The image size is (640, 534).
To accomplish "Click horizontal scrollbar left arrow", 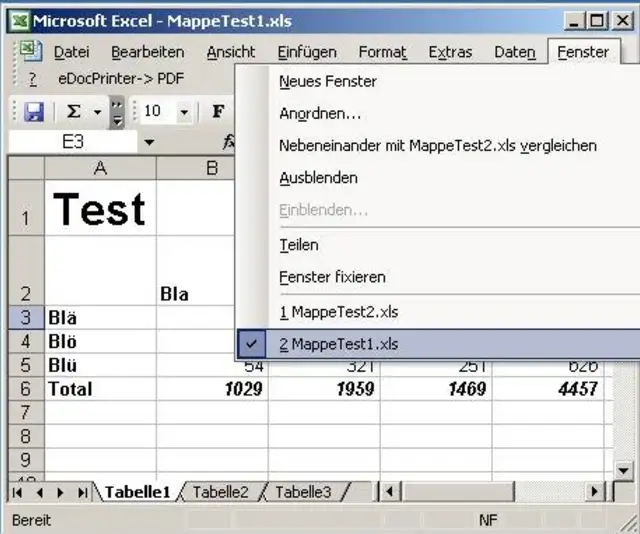I will [x=390, y=492].
